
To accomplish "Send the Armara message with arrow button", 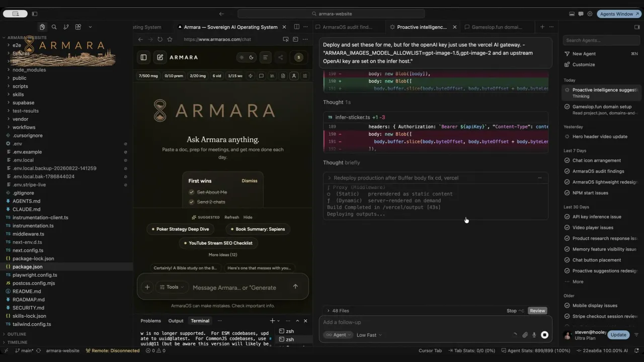I will (x=295, y=287).
